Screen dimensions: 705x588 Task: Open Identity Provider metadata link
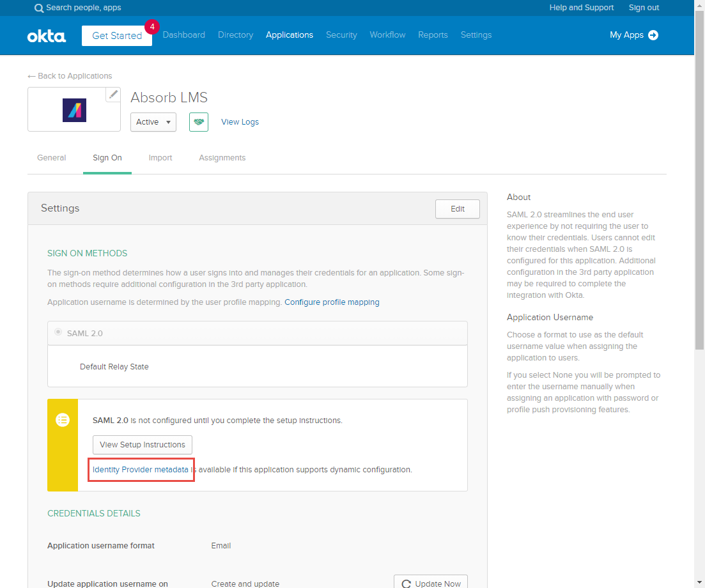(x=141, y=468)
